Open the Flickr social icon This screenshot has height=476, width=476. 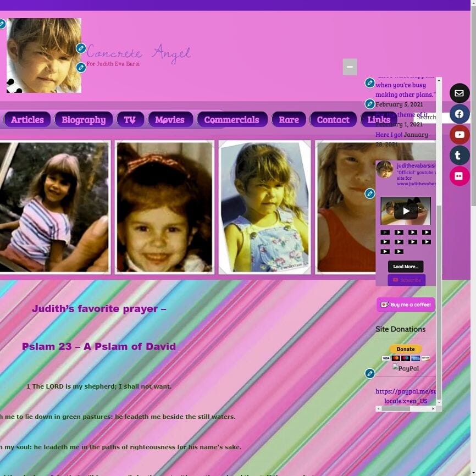(460, 176)
